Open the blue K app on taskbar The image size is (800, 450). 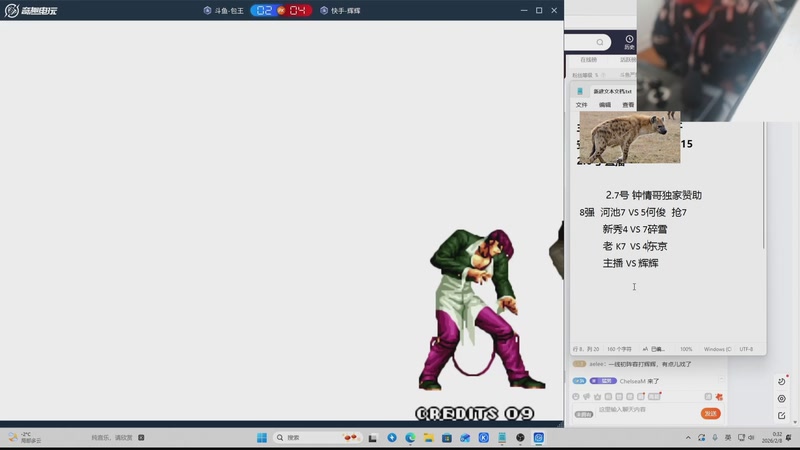[x=484, y=438]
